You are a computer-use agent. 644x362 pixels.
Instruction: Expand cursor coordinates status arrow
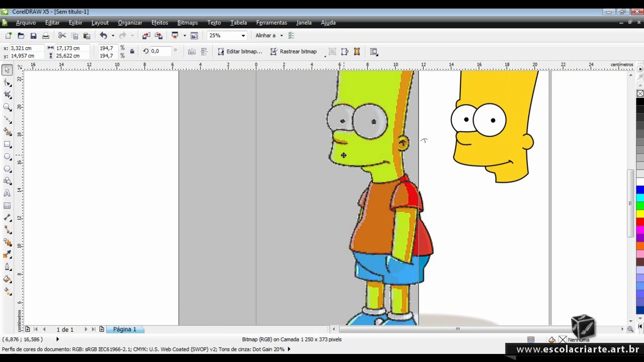click(x=57, y=339)
